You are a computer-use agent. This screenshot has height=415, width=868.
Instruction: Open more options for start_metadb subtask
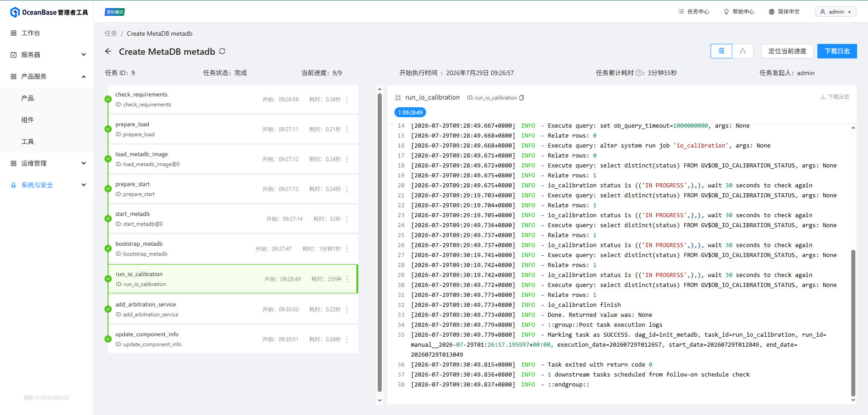click(x=347, y=219)
